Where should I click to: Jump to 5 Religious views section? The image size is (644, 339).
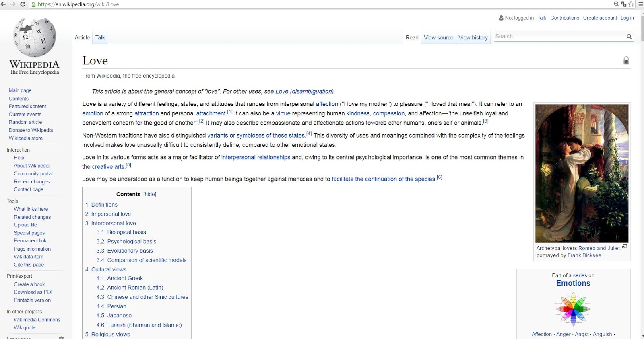tap(107, 335)
